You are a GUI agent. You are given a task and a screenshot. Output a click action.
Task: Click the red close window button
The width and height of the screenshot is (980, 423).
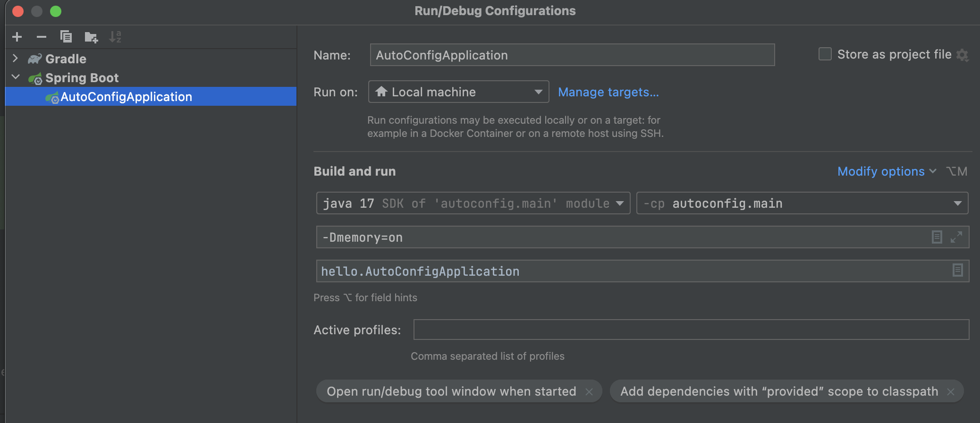[x=18, y=11]
